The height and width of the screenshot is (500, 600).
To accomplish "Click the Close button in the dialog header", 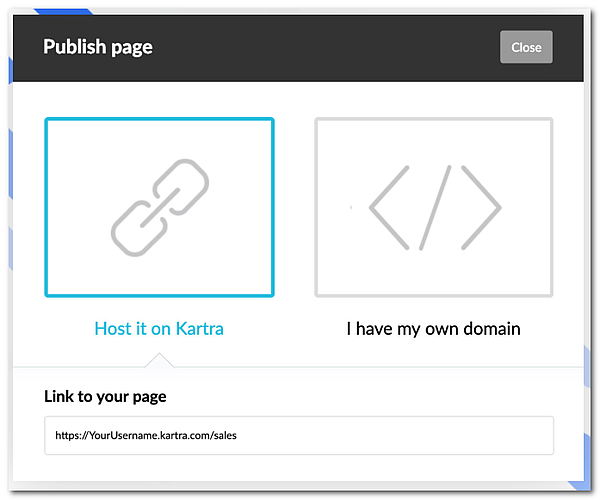I will pyautogui.click(x=526, y=47).
